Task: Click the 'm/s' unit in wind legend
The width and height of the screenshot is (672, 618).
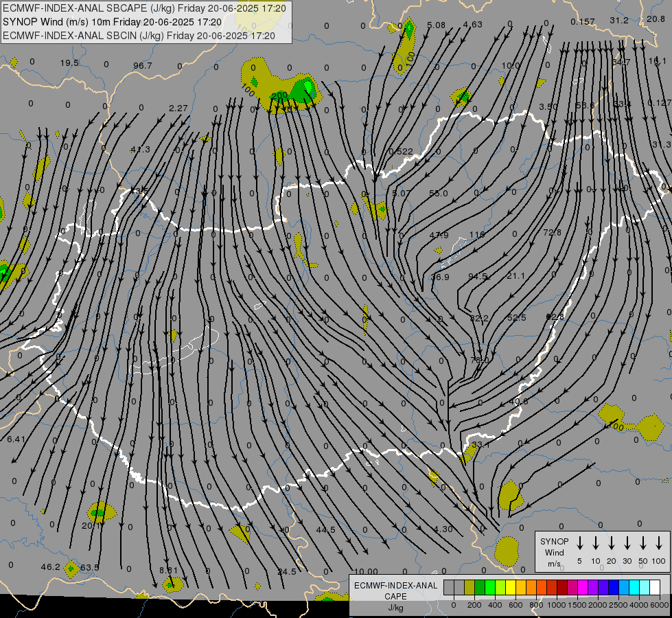Action: [x=554, y=564]
